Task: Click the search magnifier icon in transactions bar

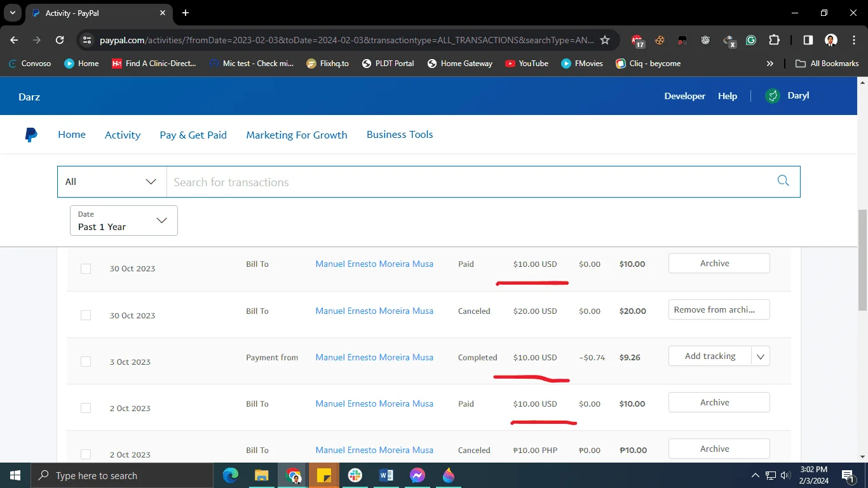Action: coord(783,181)
